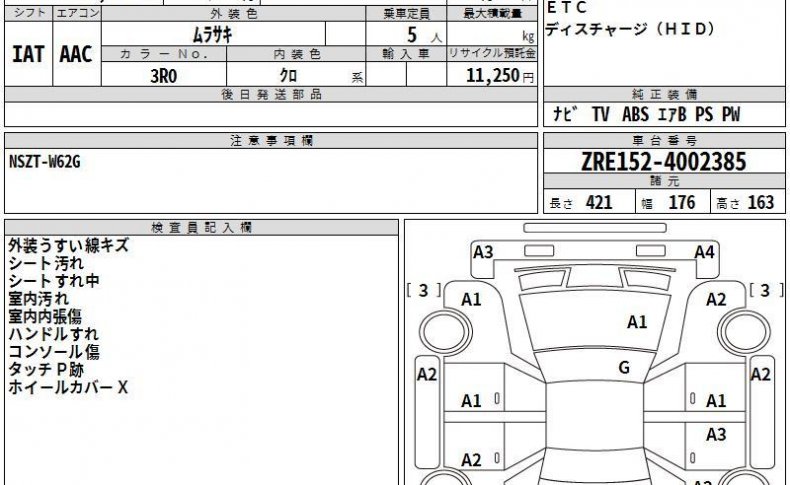Click the shift type value IAT
The width and height of the screenshot is (790, 485).
pyautogui.click(x=28, y=54)
